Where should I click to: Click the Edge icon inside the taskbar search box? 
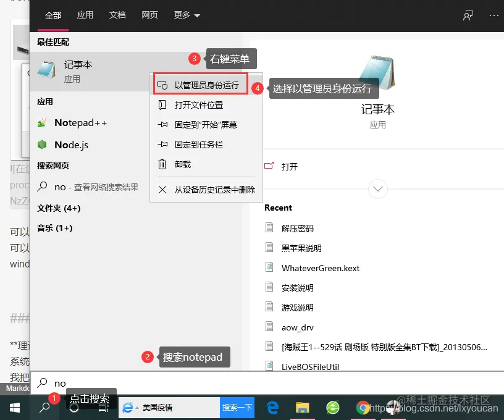[x=129, y=408]
